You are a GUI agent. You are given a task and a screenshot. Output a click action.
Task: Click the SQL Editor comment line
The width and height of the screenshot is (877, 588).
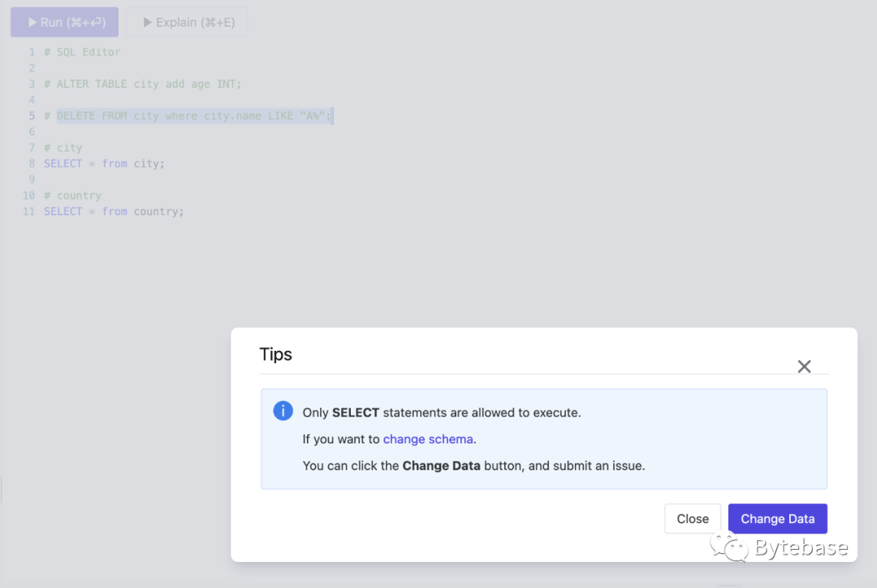click(82, 52)
